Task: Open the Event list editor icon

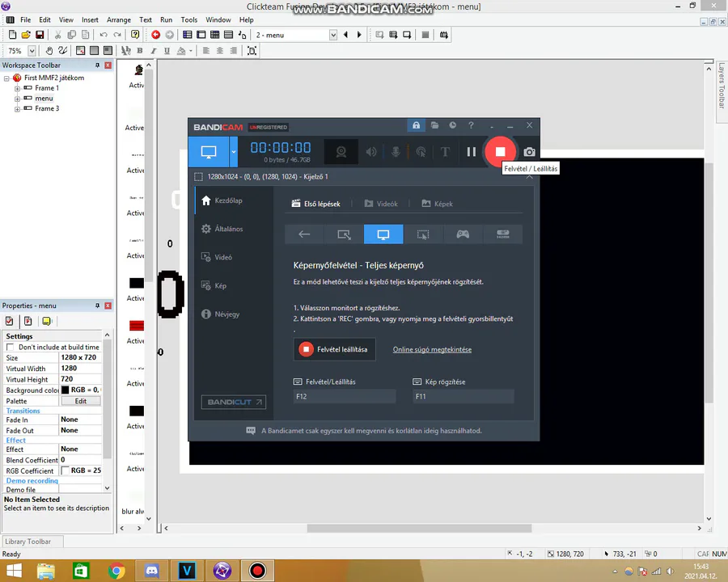Action: (x=228, y=35)
